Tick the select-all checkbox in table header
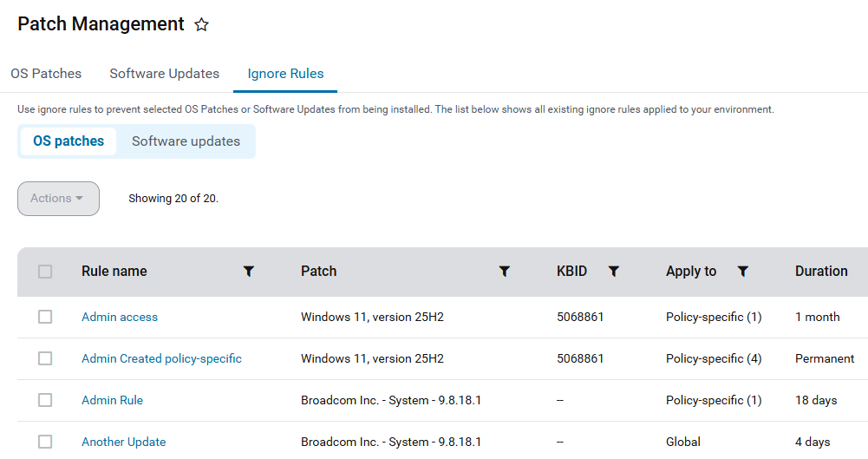The height and width of the screenshot is (459, 868). pos(45,272)
